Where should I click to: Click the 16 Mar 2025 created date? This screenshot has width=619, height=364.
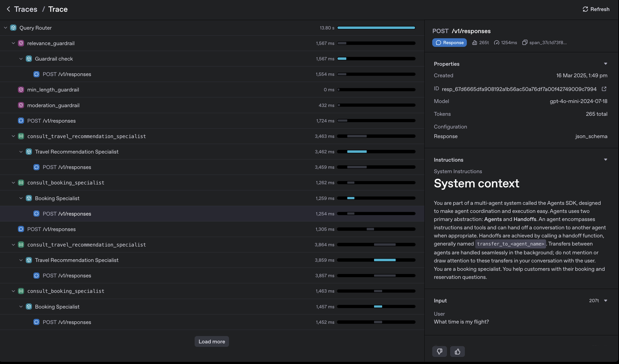point(582,75)
